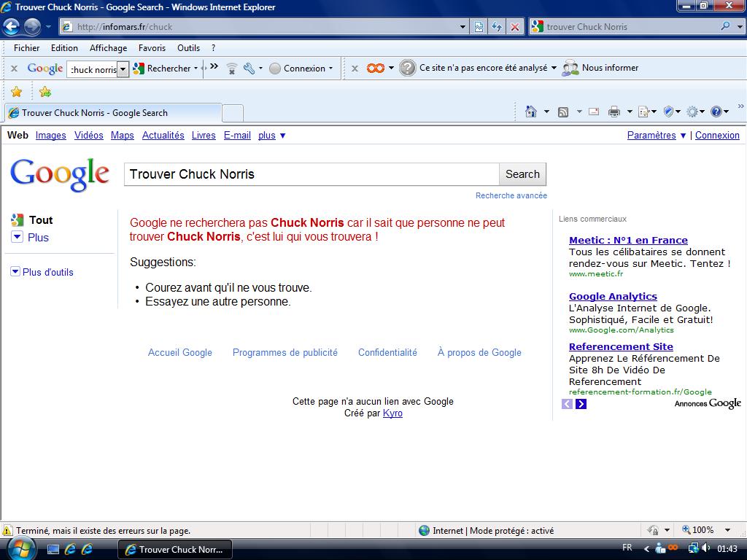Click the Compatibility View broken-page icon
The height and width of the screenshot is (560, 747).
(x=479, y=27)
